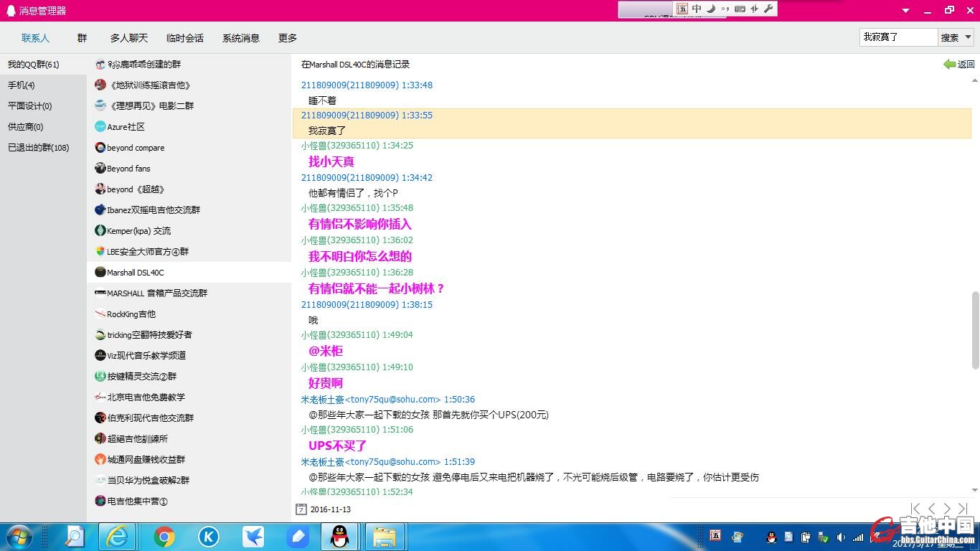Click the Azure社区 group avatar icon
Screen dimensions: 980x551
100,127
